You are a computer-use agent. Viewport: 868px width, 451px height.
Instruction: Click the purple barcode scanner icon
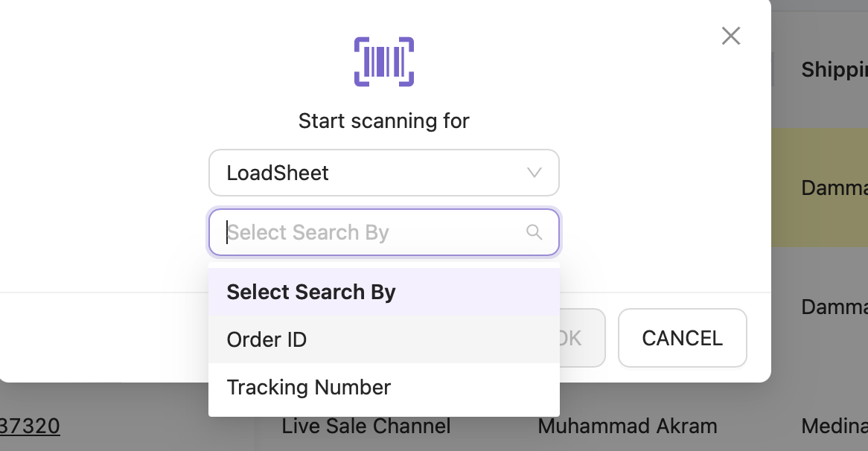click(384, 62)
